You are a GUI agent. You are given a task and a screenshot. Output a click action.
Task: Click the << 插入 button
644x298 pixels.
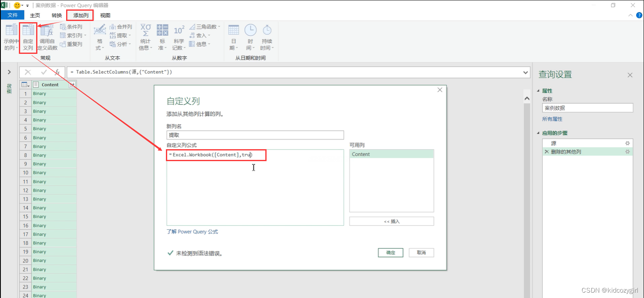coord(391,221)
